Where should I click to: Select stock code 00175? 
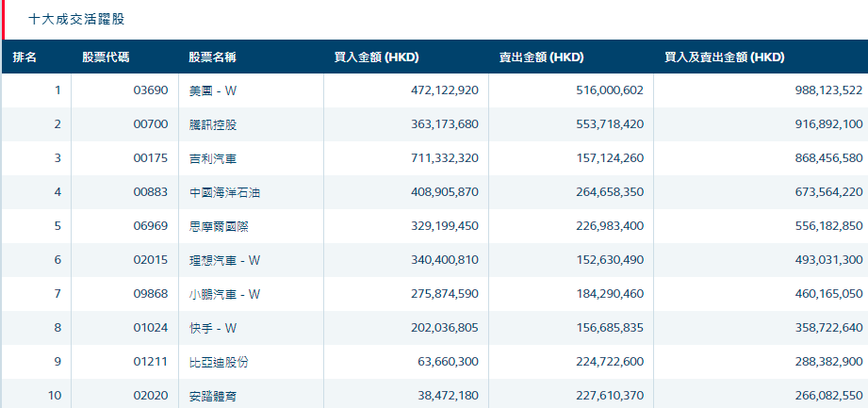pos(151,158)
